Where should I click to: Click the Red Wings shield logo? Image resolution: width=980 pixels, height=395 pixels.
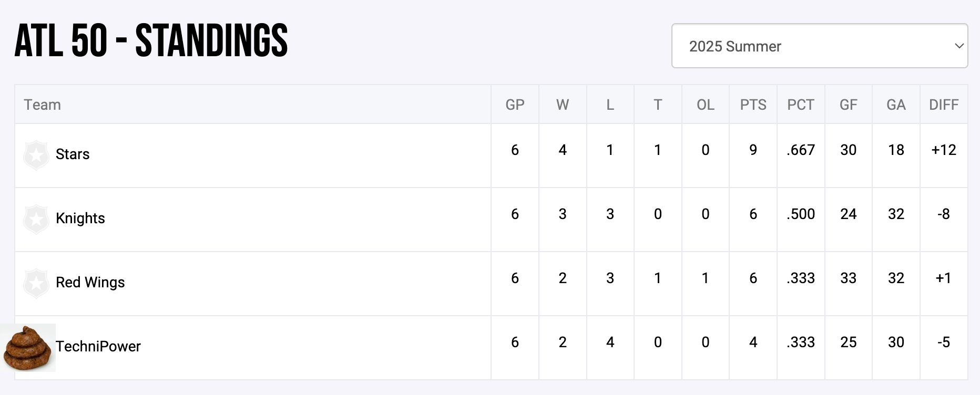[36, 283]
